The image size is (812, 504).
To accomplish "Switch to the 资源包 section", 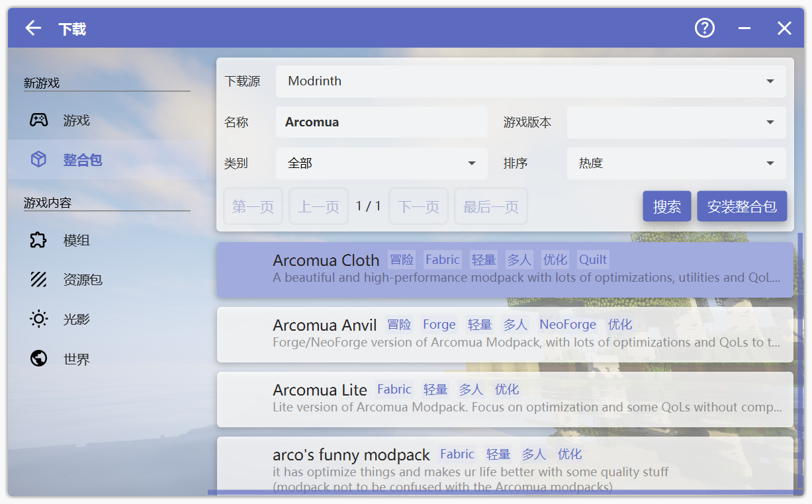I will click(x=107, y=280).
